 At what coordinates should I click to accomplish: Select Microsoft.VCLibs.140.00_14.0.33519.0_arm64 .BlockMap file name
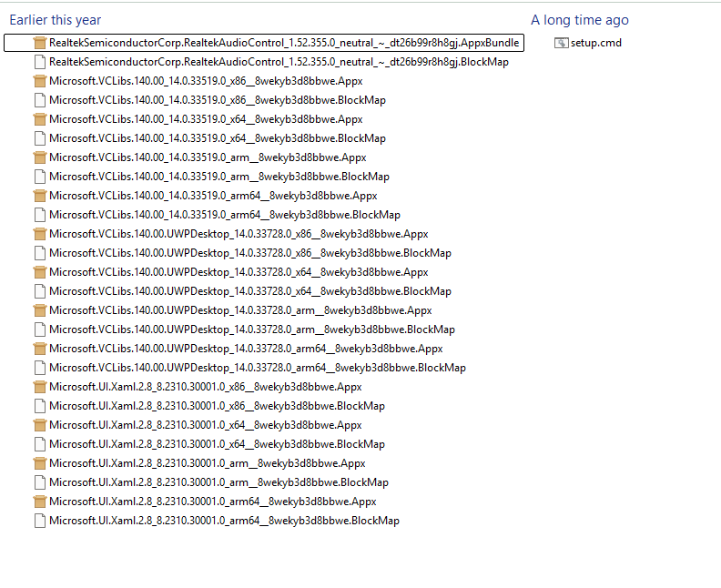point(225,215)
